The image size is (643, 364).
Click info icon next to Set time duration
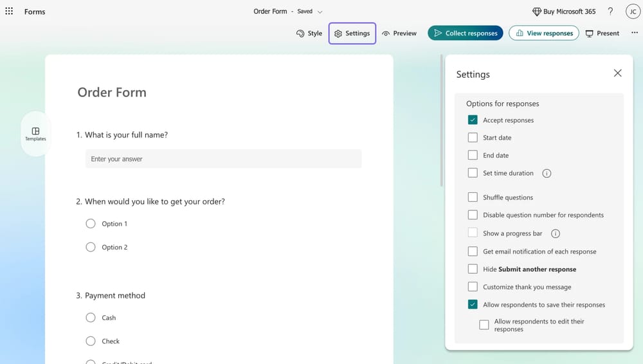(x=547, y=173)
